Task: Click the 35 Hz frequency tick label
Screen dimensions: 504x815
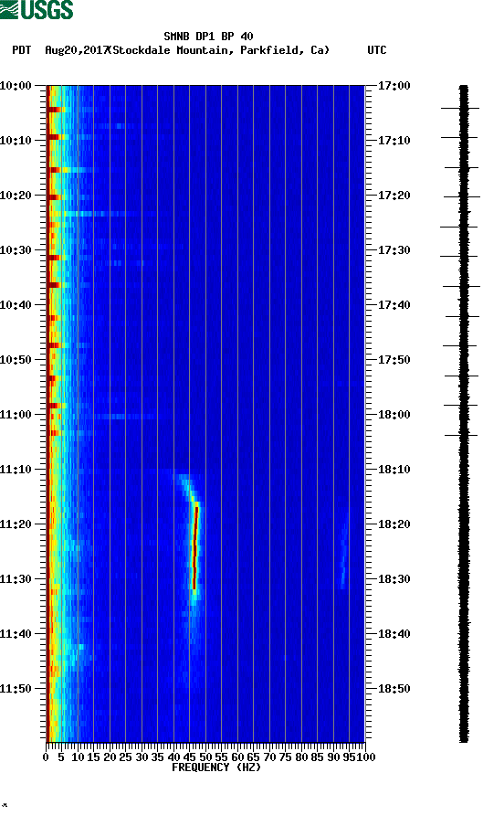Action: click(x=157, y=757)
